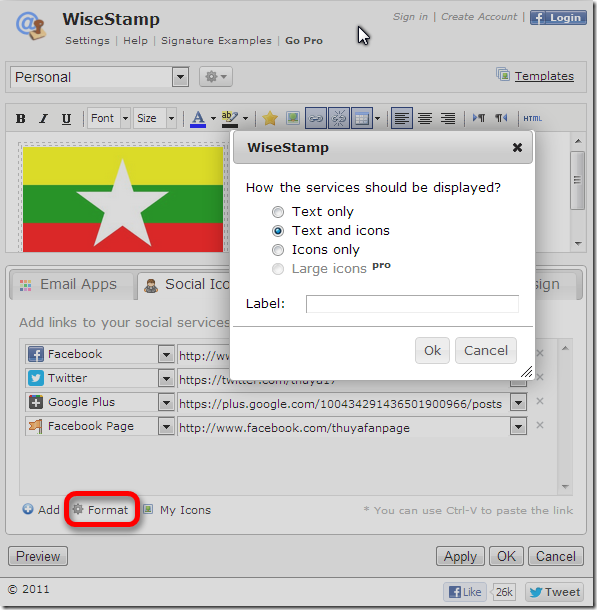Click the Go Pro link
Screen dimensions: 597x610
click(304, 40)
